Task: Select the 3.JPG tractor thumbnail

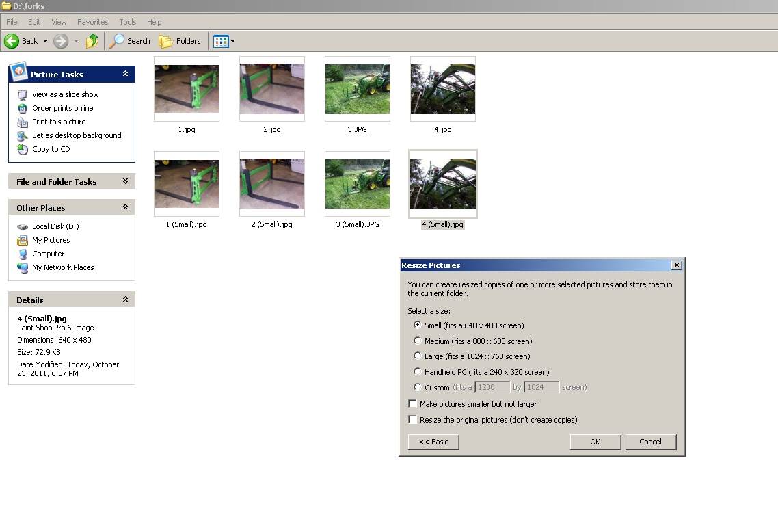Action: coord(358,89)
